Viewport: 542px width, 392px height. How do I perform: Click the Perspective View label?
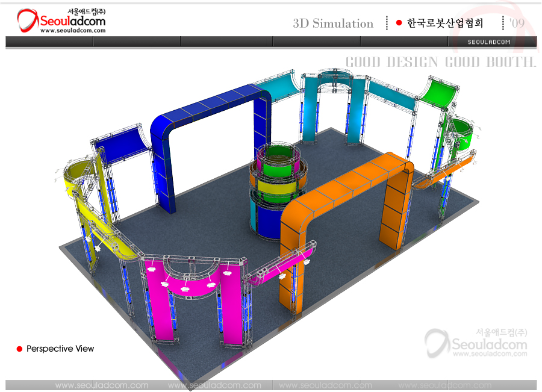[x=60, y=349]
